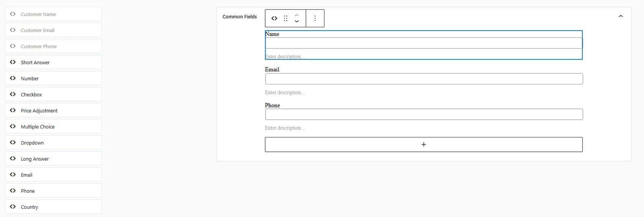This screenshot has height=217, width=644.
Task: Select the Long Answer field label
Action: pos(35,159)
